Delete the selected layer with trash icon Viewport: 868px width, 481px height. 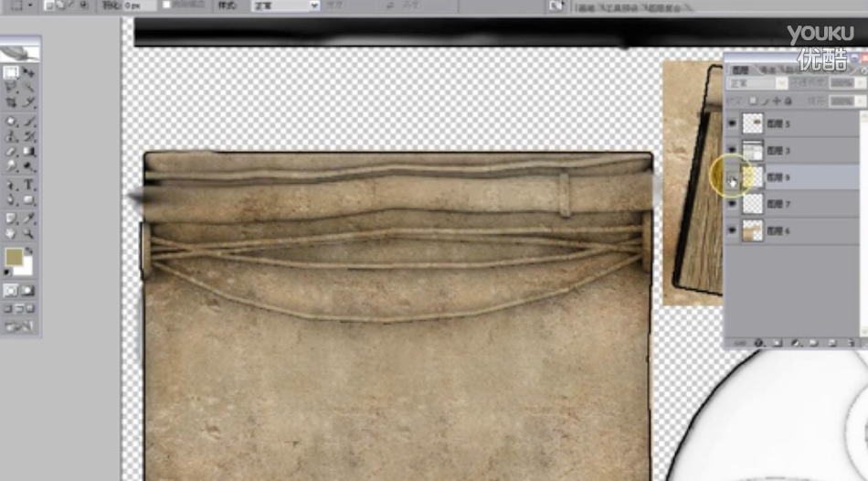[851, 343]
